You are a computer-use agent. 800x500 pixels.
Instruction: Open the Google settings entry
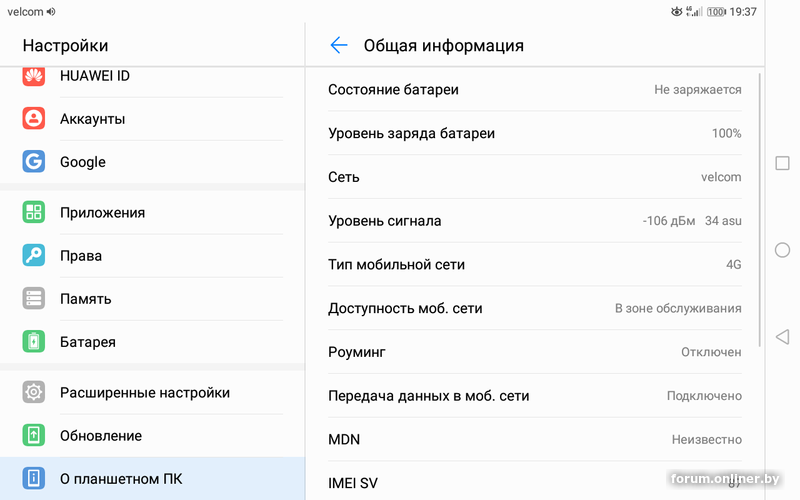coord(153,161)
